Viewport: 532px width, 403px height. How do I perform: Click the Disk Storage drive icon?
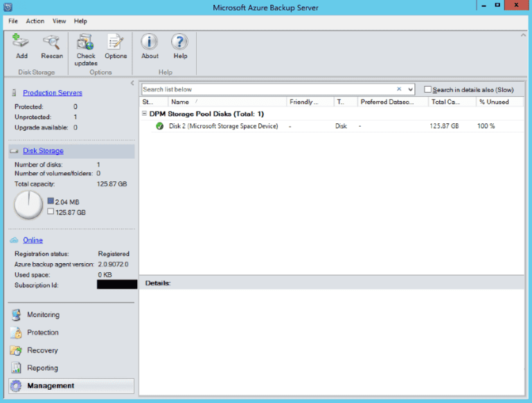[15, 151]
